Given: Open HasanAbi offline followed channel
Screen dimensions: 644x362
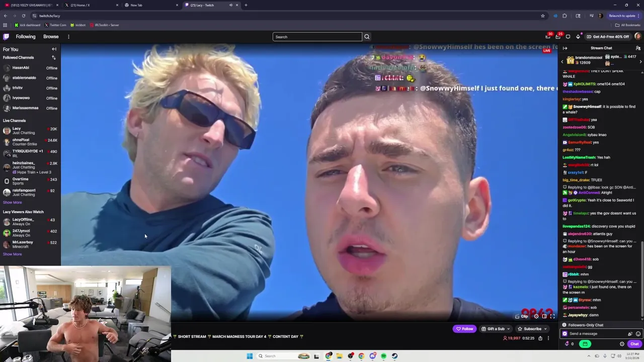Looking at the screenshot, I should pos(30,68).
